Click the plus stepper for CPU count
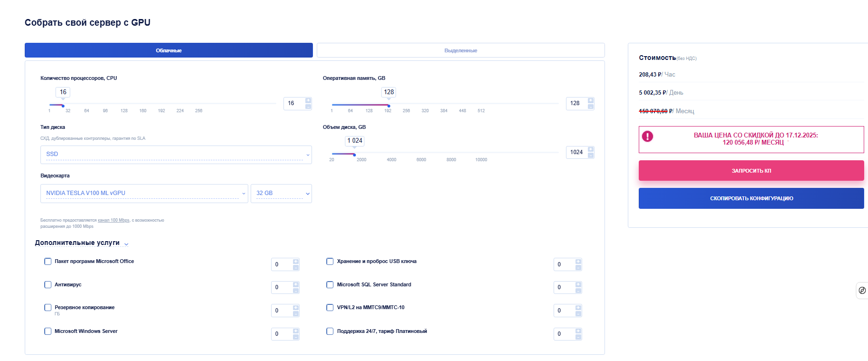This screenshot has width=868, height=361. pos(308,100)
